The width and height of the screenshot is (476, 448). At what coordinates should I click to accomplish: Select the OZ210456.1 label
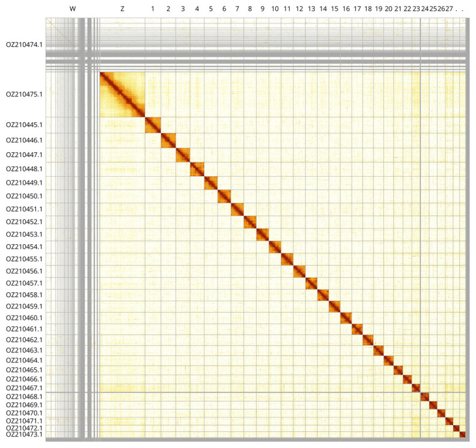(x=24, y=271)
